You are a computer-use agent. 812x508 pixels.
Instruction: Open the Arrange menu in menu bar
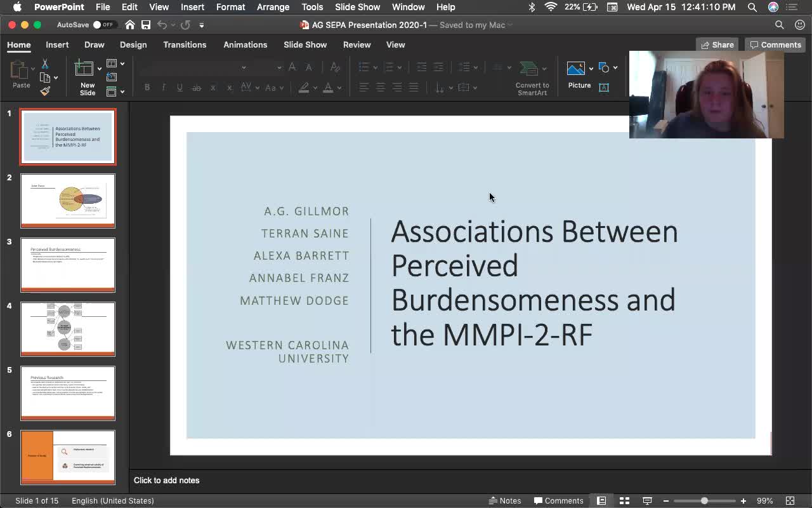pos(273,7)
